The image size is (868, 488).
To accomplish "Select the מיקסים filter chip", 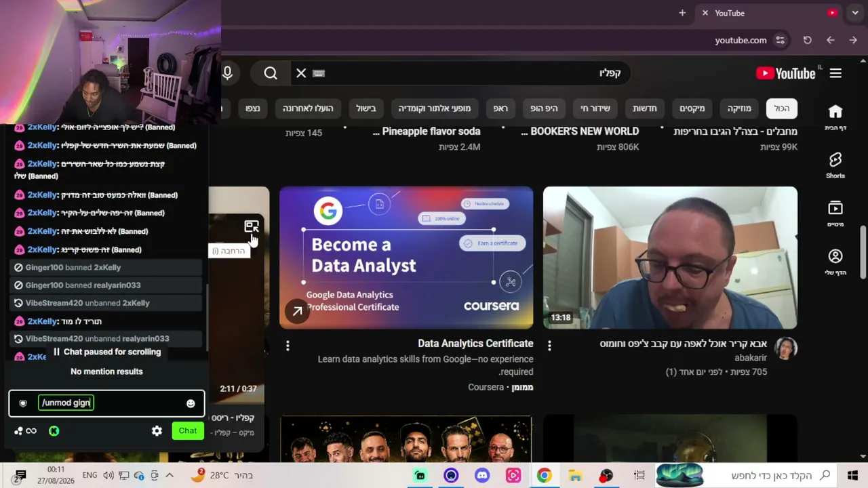I will point(692,108).
